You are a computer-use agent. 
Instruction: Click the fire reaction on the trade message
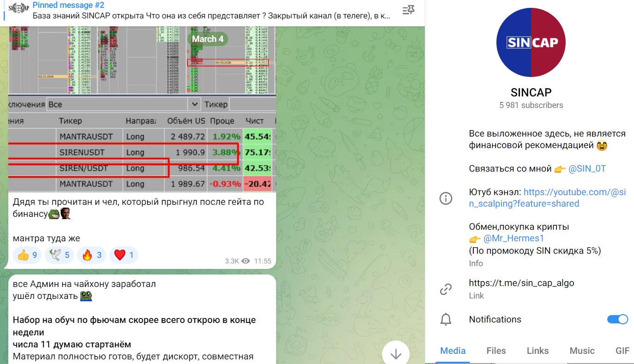tap(91, 254)
